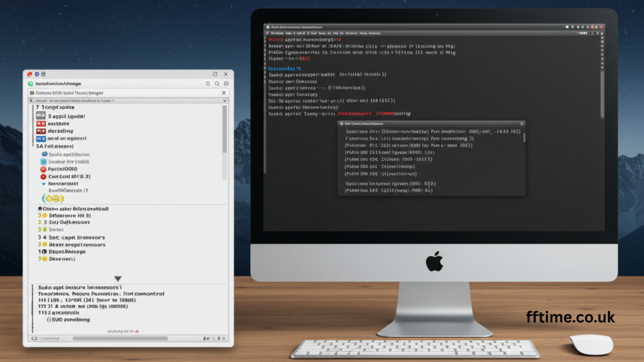Select the first sub-item blue icon under the 5A group
The image size is (644, 362).
(x=45, y=155)
